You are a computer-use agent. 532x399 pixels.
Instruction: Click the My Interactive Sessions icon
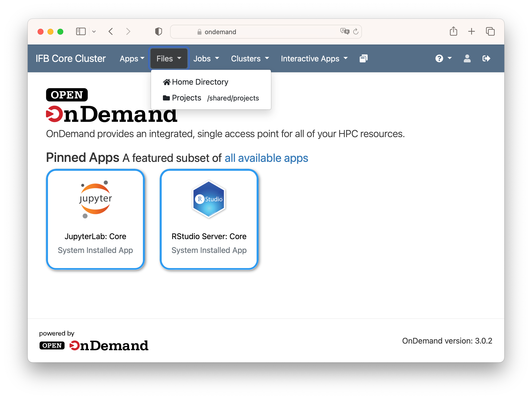point(363,59)
